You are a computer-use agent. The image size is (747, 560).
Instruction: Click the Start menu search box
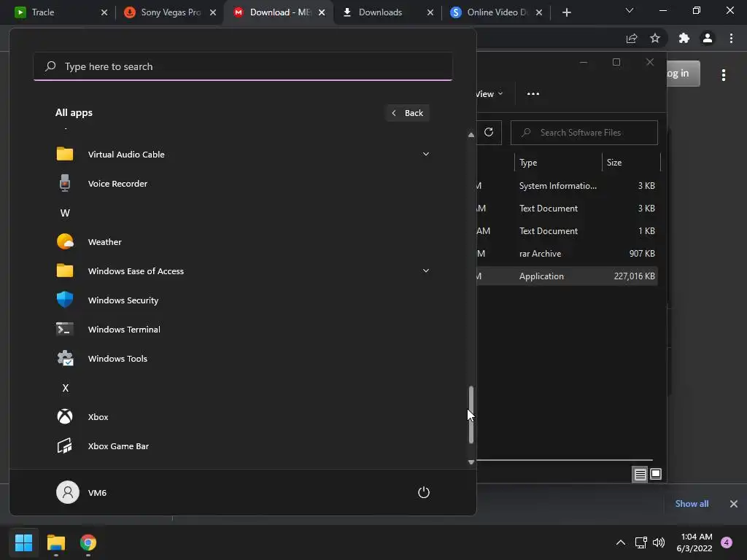pyautogui.click(x=243, y=66)
